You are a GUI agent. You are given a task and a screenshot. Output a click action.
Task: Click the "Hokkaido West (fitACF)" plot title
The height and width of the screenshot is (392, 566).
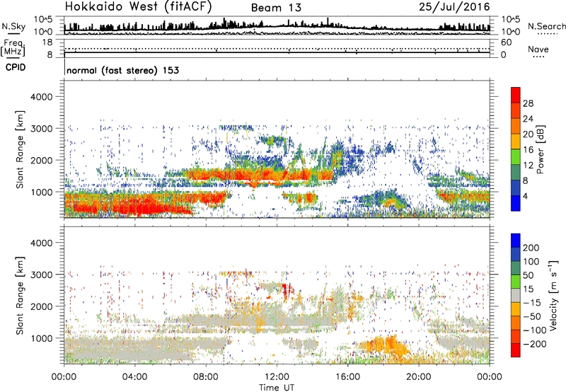pos(138,6)
